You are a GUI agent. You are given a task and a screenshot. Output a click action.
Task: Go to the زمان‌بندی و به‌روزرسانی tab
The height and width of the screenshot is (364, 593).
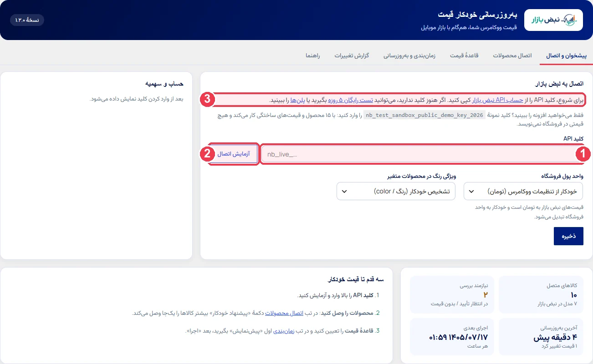[x=409, y=56]
